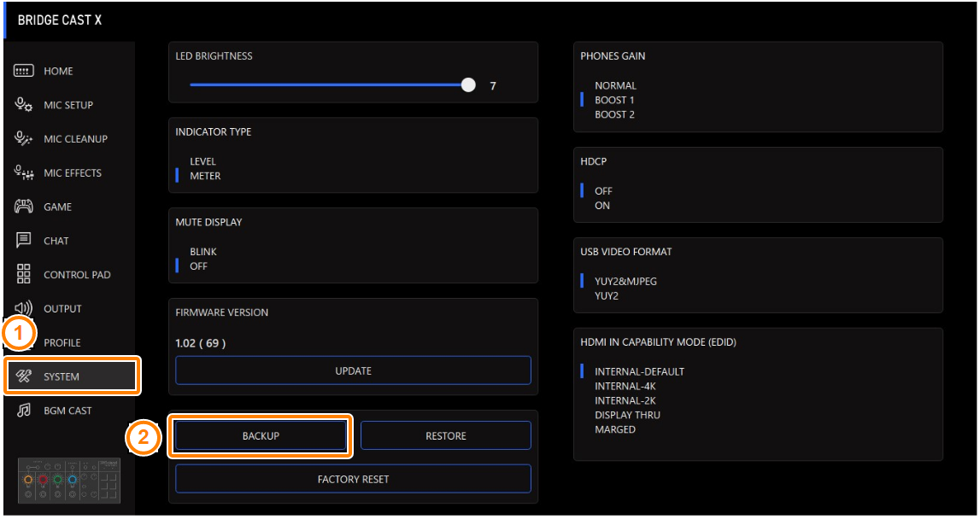
Task: Choose YUY2&MJPEG USB video format
Action: point(625,282)
